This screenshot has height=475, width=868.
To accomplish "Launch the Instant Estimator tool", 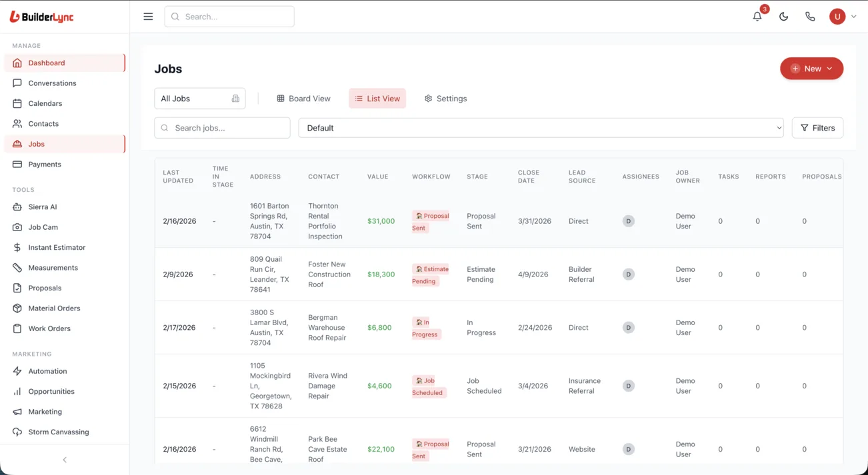I will click(57, 248).
